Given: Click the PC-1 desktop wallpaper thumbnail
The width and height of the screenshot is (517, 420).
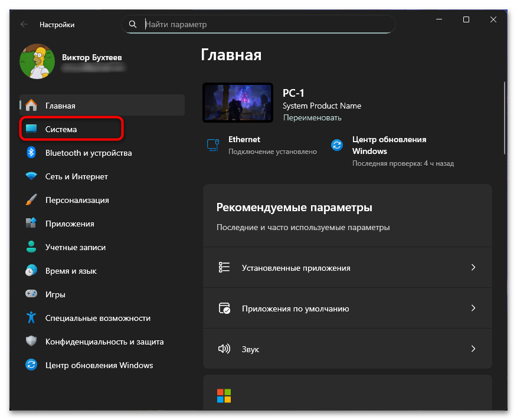Looking at the screenshot, I should point(238,103).
